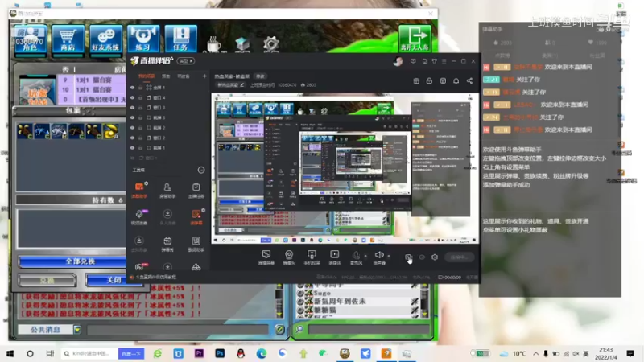Toggle visibility of 窗口 4 source

coord(132,97)
